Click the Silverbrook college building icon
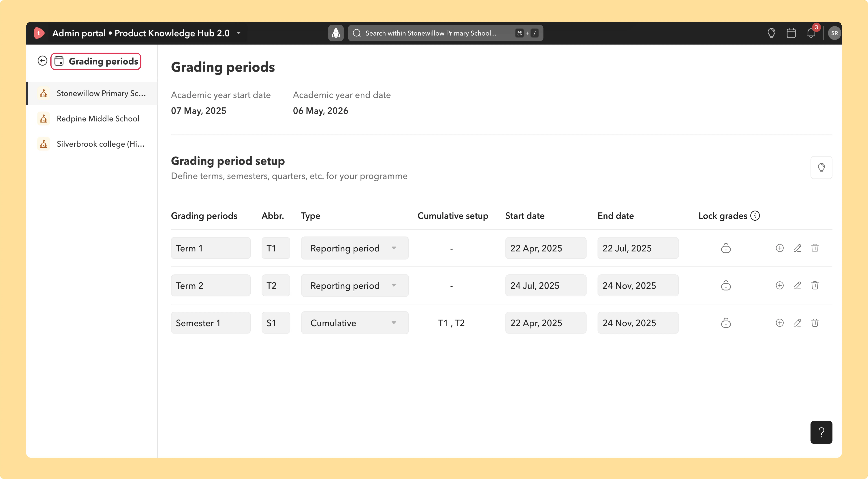The width and height of the screenshot is (868, 479). pyautogui.click(x=43, y=144)
